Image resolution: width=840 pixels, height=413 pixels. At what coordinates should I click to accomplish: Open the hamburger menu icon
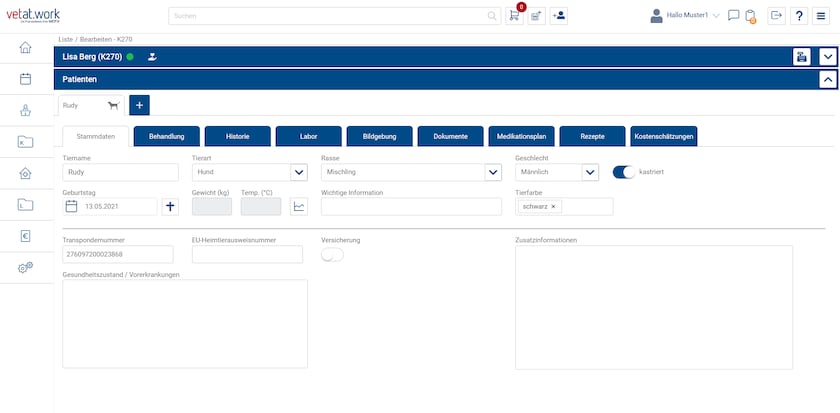[x=821, y=16]
